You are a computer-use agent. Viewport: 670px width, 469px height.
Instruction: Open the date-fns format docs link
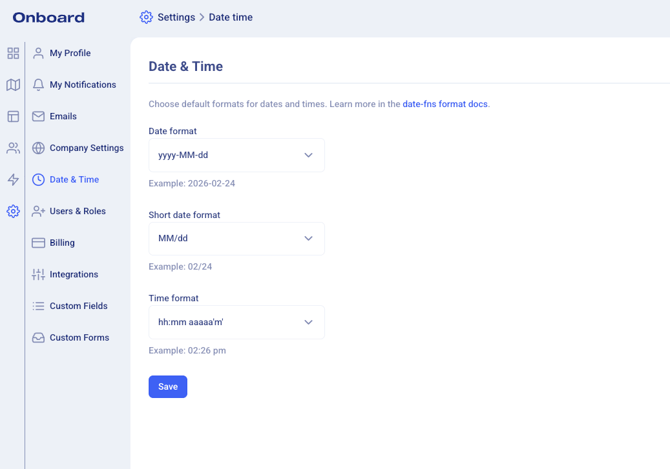pos(445,104)
